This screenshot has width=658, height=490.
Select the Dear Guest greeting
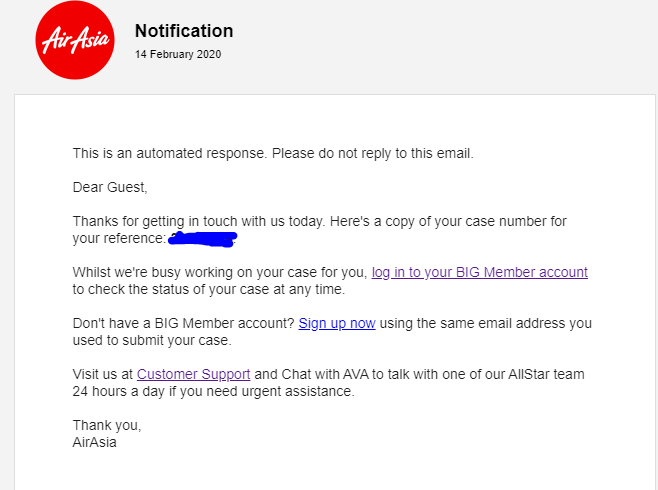coord(110,188)
